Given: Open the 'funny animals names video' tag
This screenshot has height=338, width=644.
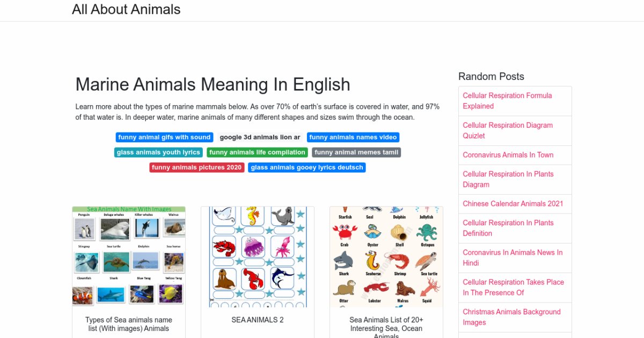Looking at the screenshot, I should (353, 137).
